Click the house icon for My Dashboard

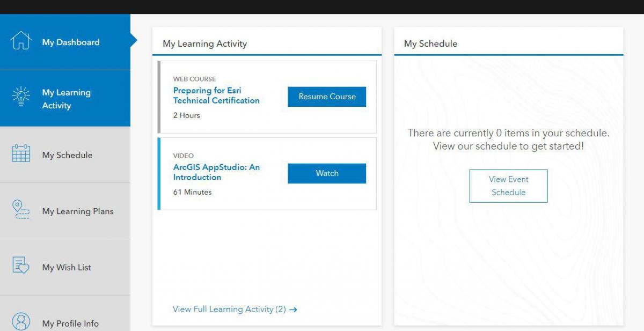pos(21,41)
